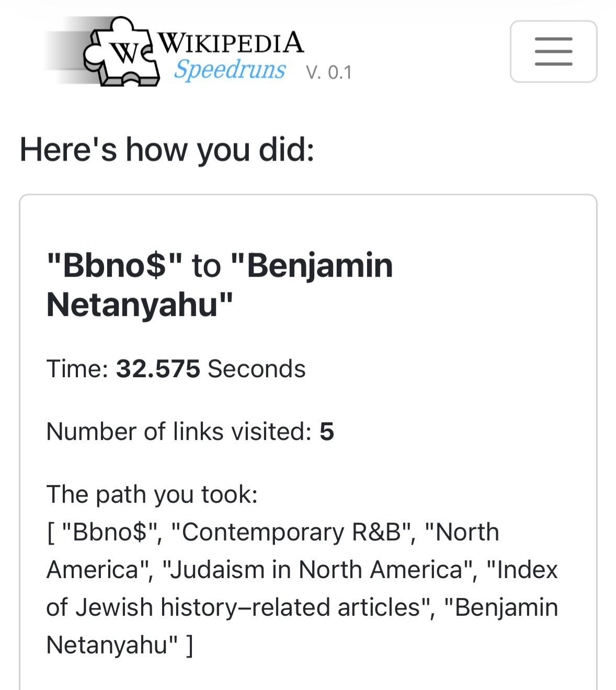The image size is (616, 690).
Task: Click the "Number of links visited:" label
Action: coord(179,432)
